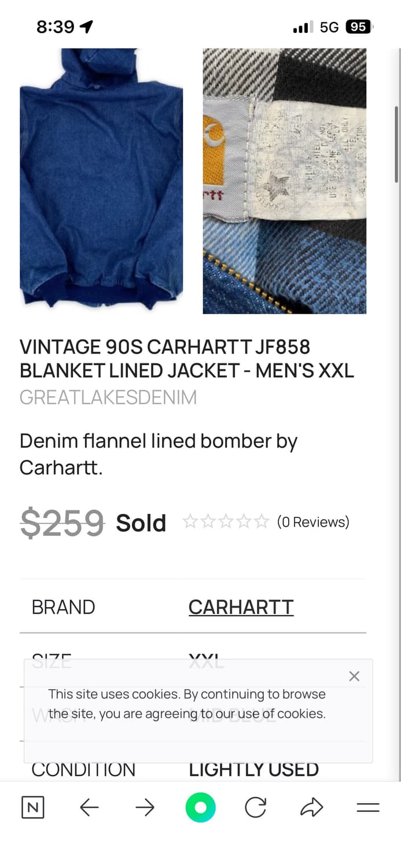
Task: Go forward with the right arrow
Action: (145, 807)
